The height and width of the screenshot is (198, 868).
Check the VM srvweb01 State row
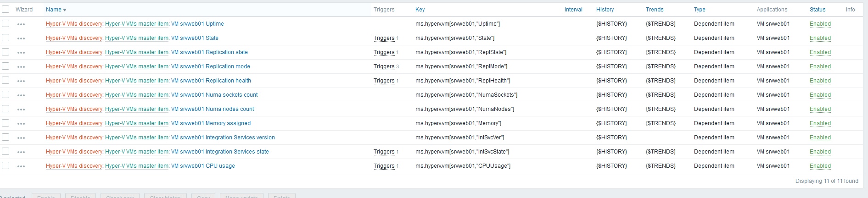coord(6,38)
